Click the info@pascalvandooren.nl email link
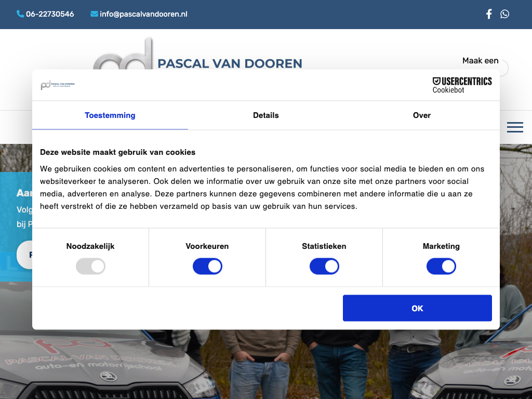The height and width of the screenshot is (399, 532). [143, 14]
